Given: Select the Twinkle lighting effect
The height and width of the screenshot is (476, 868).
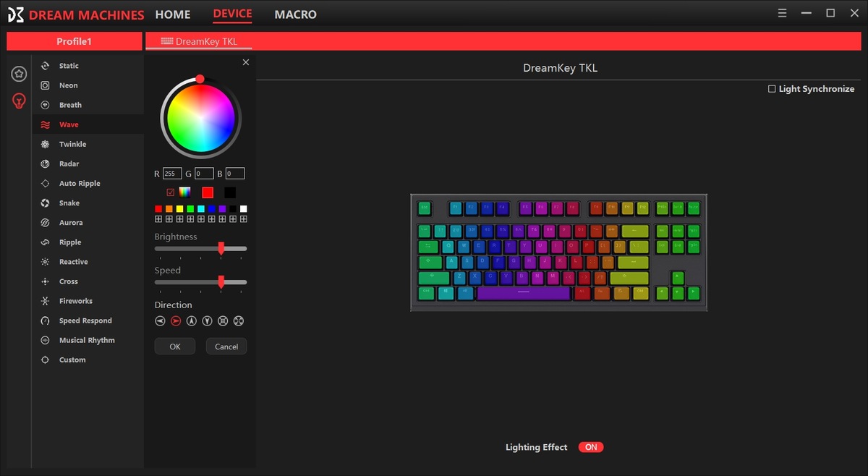Looking at the screenshot, I should tap(88, 144).
